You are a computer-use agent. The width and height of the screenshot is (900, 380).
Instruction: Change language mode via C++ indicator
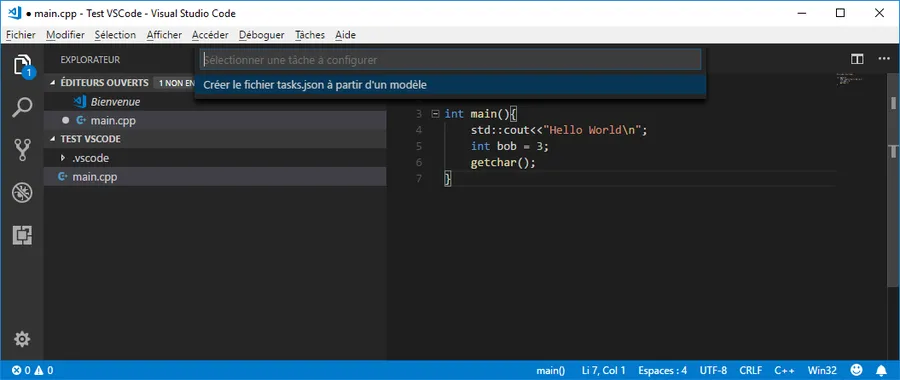[784, 370]
